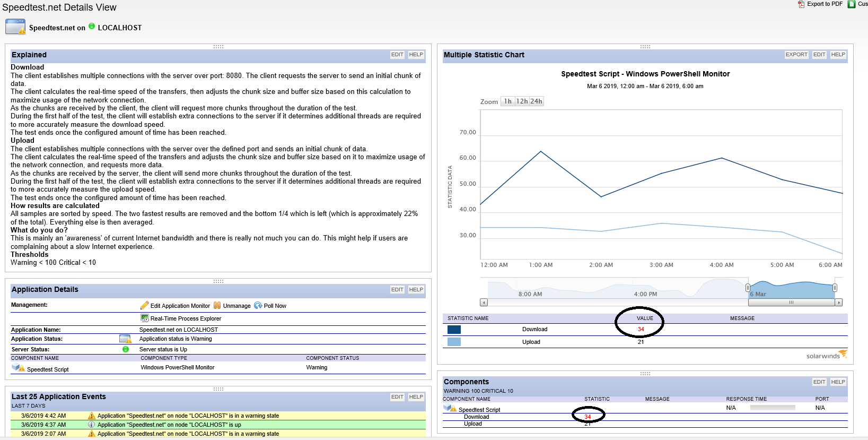Click the info icon on the 4:37 AM event
The image size is (868, 440).
[92, 425]
